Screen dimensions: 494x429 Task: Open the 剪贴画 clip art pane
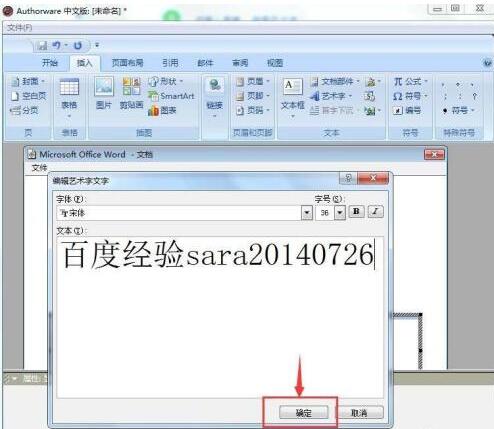click(x=131, y=94)
